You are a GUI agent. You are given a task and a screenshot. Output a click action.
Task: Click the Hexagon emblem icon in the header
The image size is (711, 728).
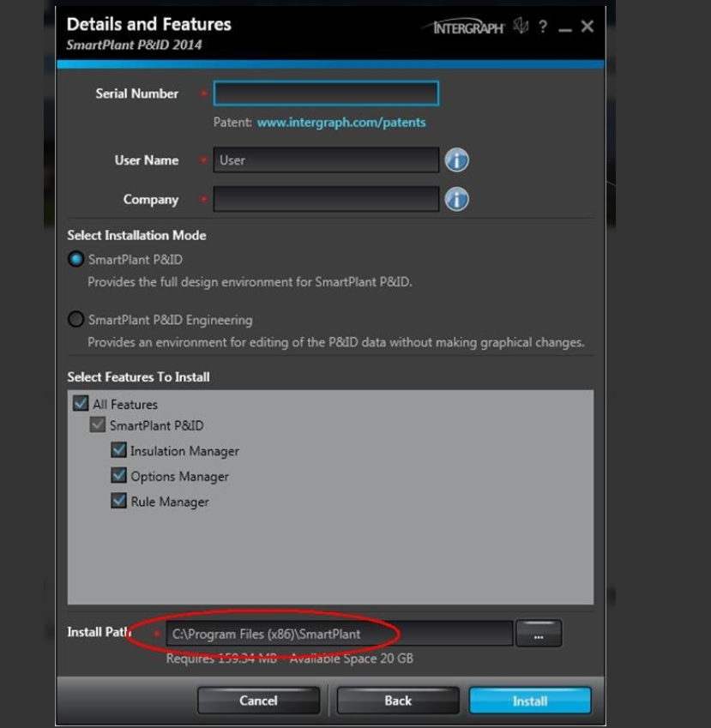coord(521,26)
